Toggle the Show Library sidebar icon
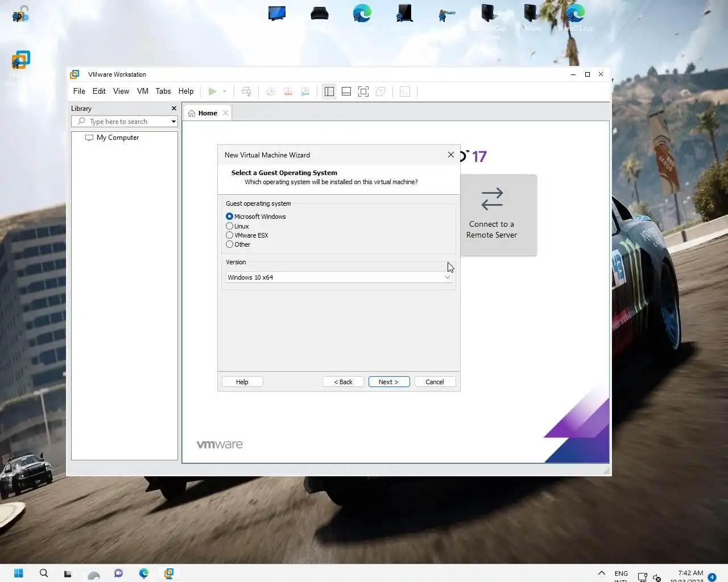This screenshot has height=582, width=728. click(329, 92)
